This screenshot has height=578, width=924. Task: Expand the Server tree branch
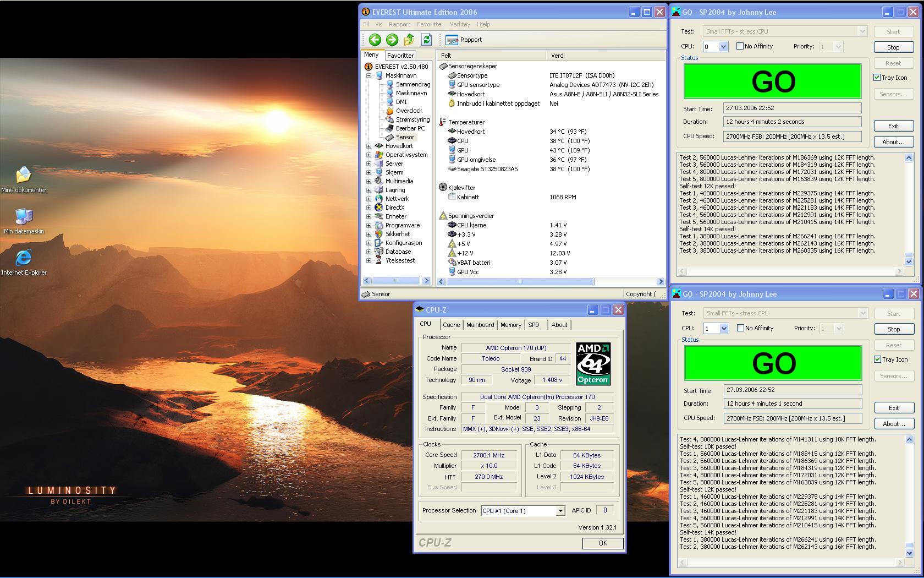[369, 163]
